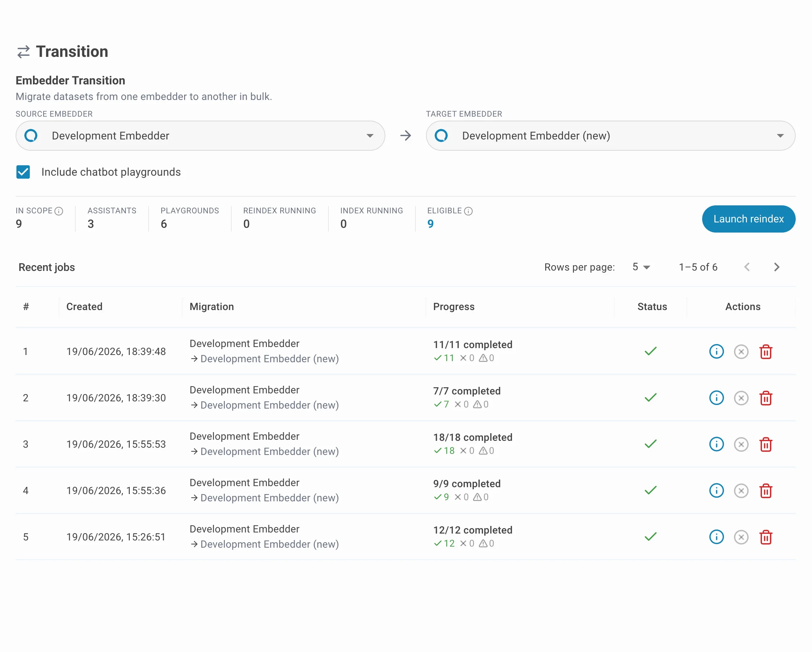Image resolution: width=812 pixels, height=652 pixels.
Task: Click the Launch reindex button
Action: tap(748, 219)
